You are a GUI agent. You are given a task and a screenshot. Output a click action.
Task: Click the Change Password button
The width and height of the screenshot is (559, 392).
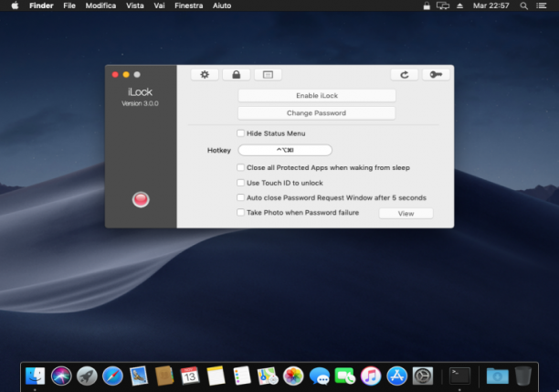click(x=317, y=113)
